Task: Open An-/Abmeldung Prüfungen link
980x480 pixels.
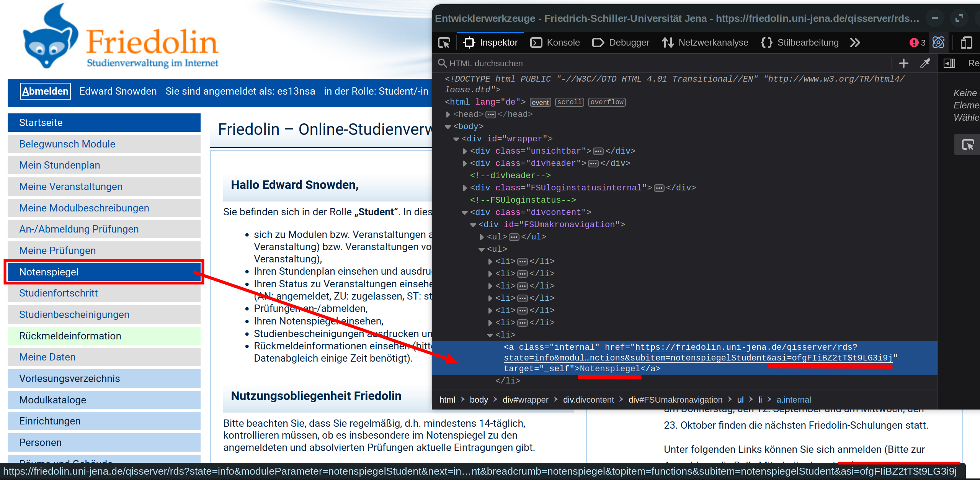Action: [104, 229]
